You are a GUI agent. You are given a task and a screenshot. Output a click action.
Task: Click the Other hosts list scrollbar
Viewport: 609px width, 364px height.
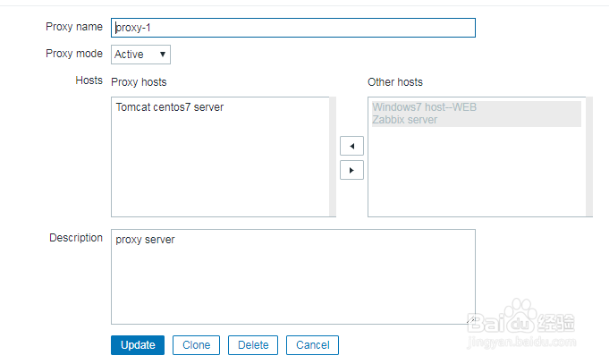tap(589, 157)
